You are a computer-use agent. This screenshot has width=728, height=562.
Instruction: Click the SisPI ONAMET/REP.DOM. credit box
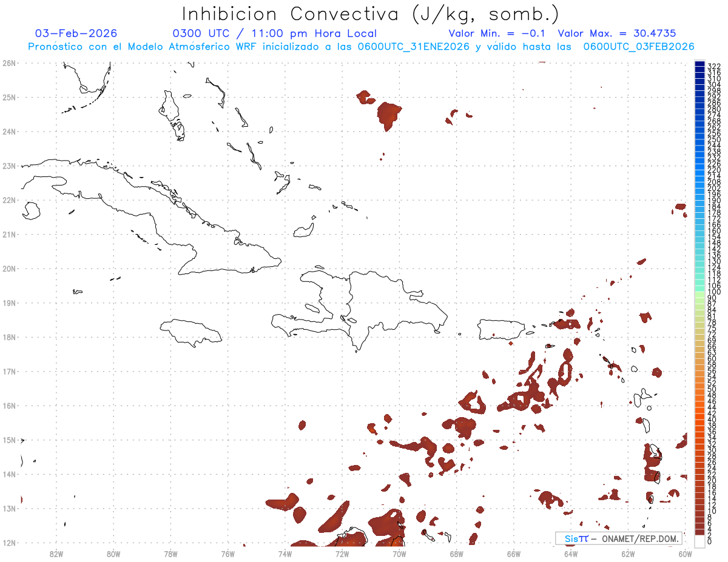point(619,538)
